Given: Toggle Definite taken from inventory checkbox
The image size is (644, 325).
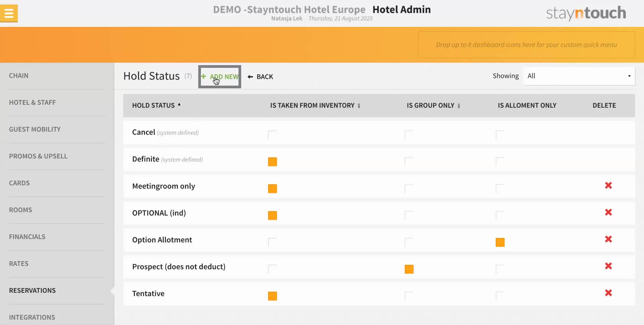Looking at the screenshot, I should click(x=272, y=162).
